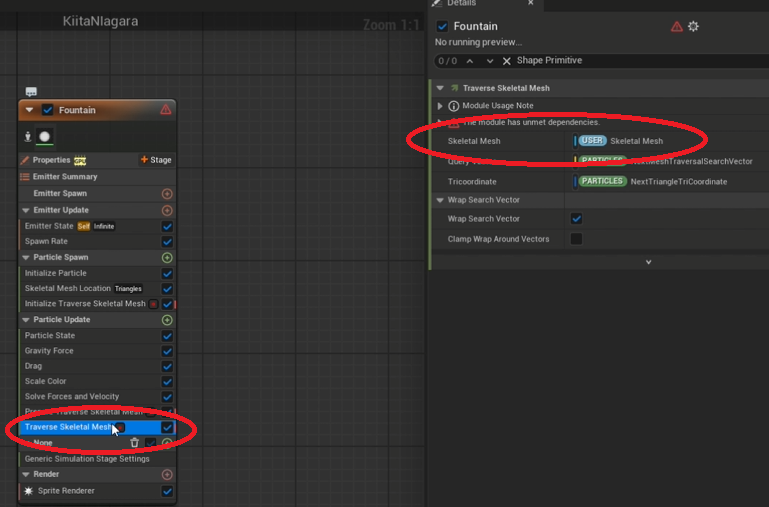Disable the Emitter State module checkbox
The image size is (769, 507).
167,227
